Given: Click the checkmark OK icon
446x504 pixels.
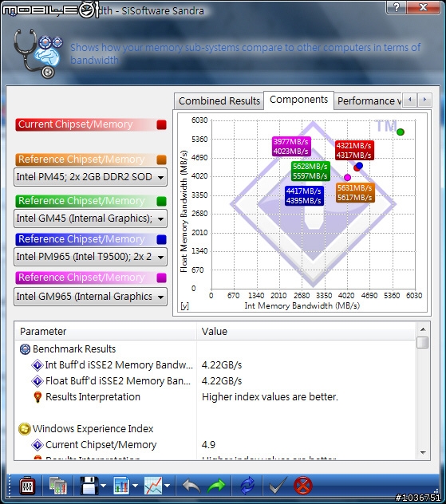Looking at the screenshot, I should click(278, 486).
